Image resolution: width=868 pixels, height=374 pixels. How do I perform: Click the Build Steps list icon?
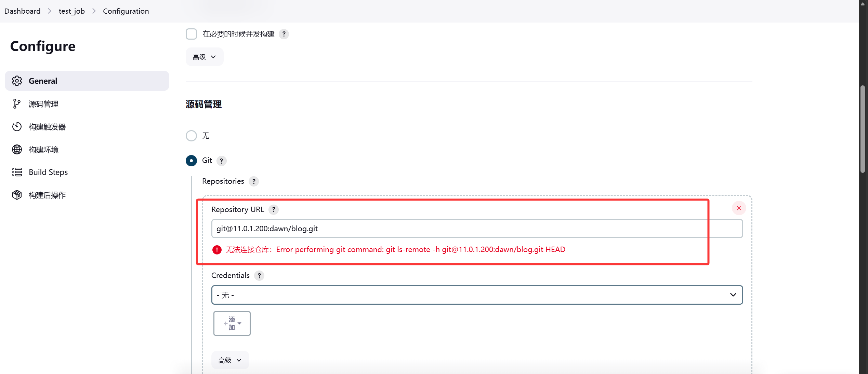point(17,172)
